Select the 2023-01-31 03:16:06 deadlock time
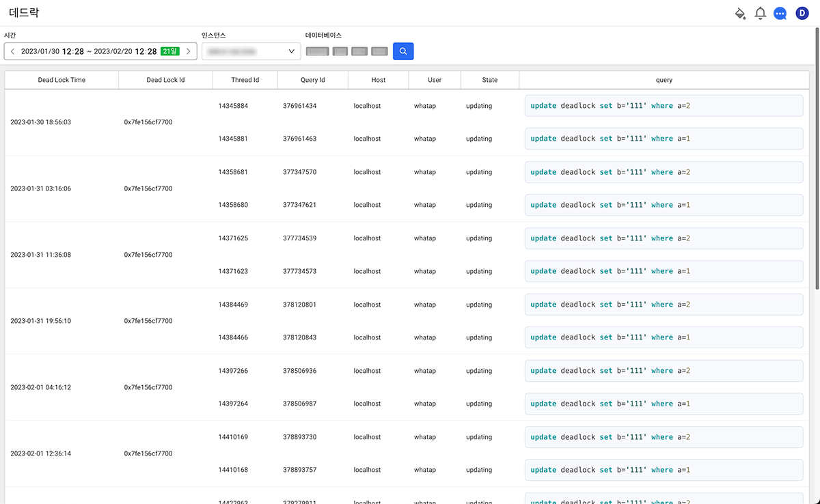The image size is (820, 504). pos(40,188)
